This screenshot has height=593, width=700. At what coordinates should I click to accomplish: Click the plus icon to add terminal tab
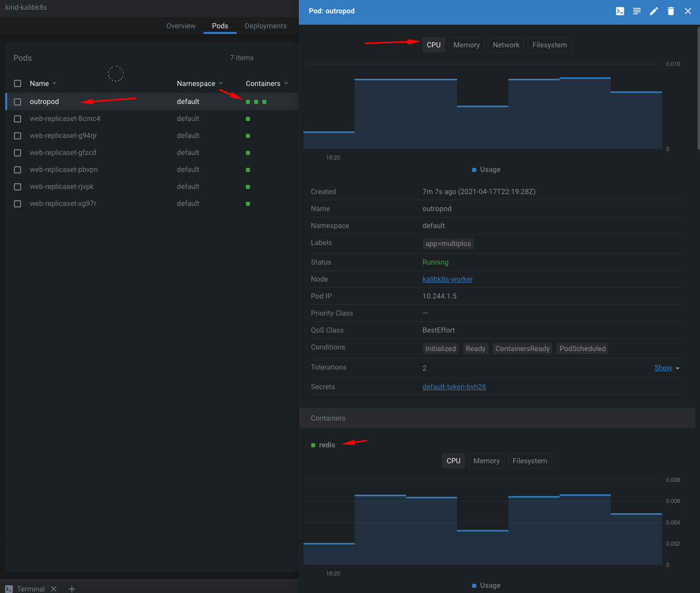click(72, 589)
